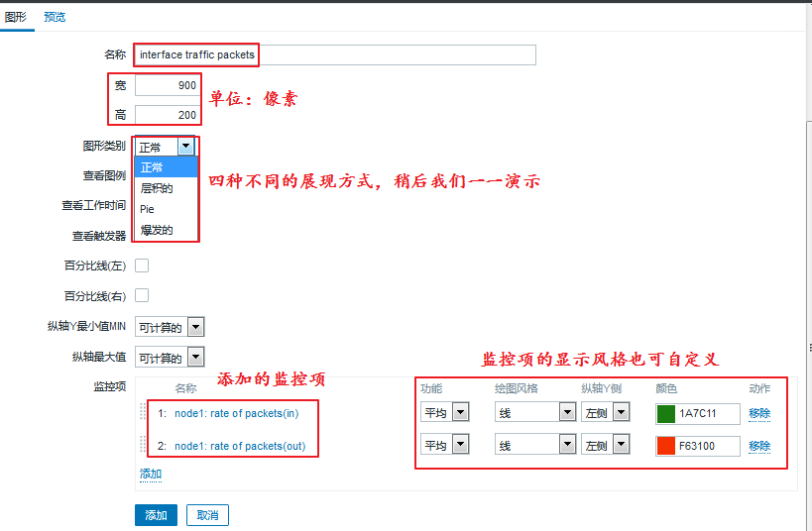Click 移除 for the packets(in) item
This screenshot has height=531, width=812.
[x=759, y=413]
